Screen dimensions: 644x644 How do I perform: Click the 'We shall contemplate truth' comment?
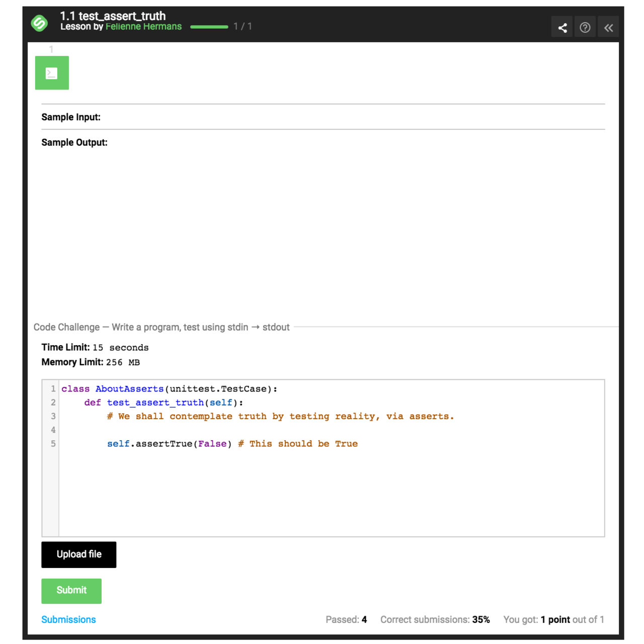pyautogui.click(x=280, y=416)
